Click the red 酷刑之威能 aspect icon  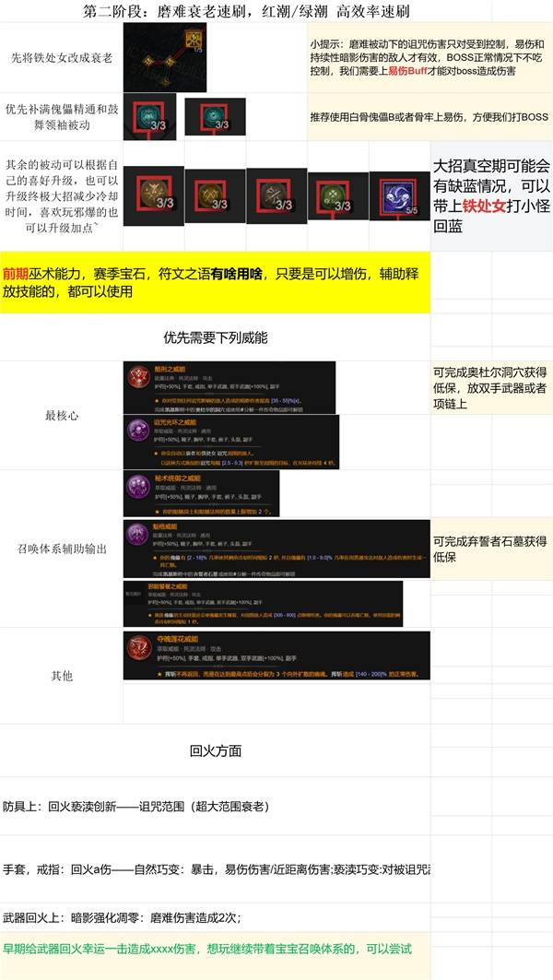139,378
